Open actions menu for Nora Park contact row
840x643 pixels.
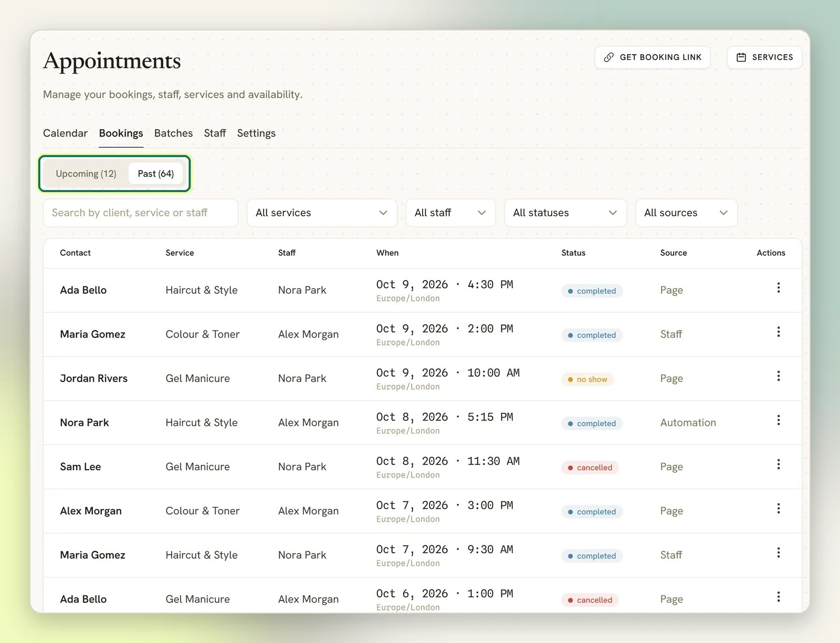(x=779, y=420)
